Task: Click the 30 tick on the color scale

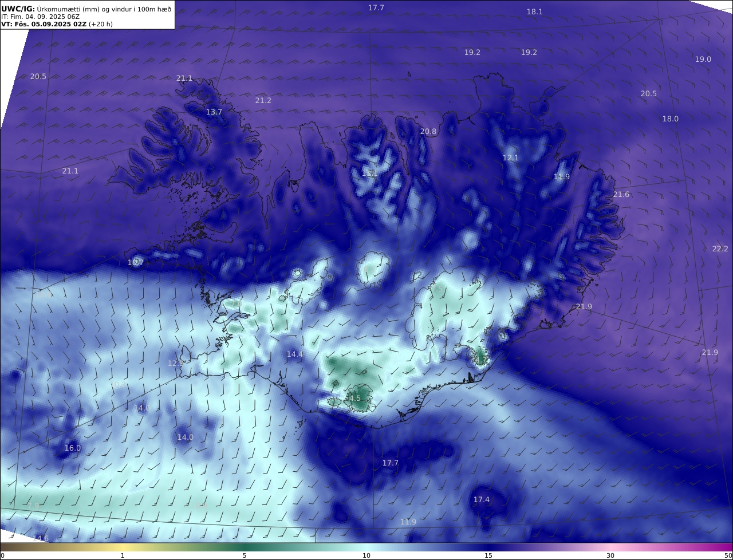Action: point(610,555)
